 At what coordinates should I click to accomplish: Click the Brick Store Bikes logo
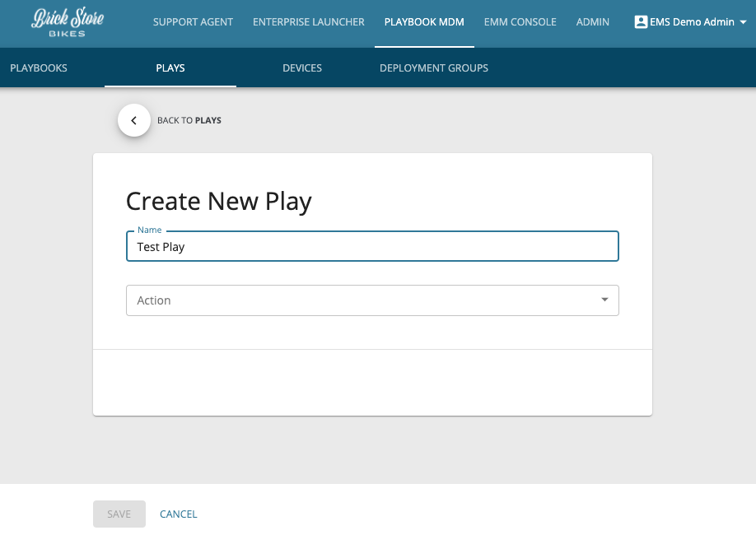coord(68,22)
